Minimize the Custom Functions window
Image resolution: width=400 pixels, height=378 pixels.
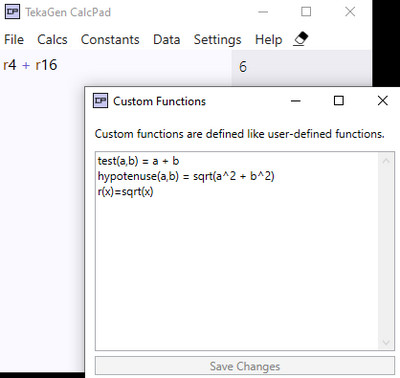click(296, 101)
